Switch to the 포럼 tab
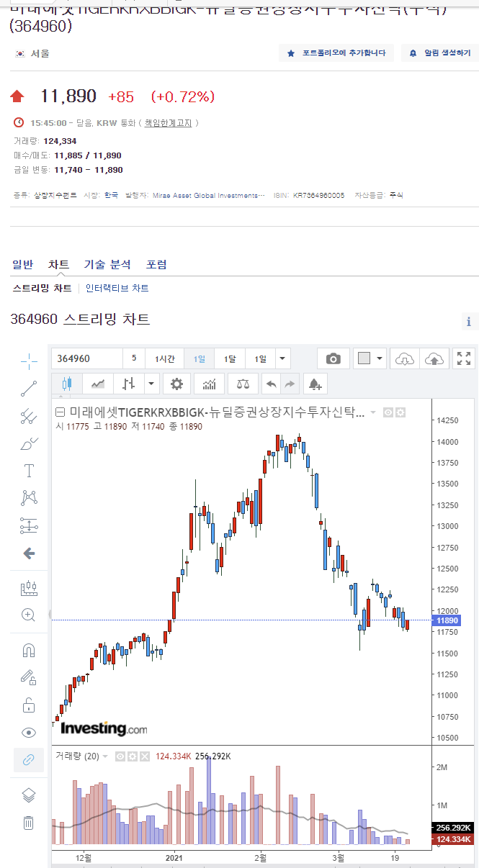The width and height of the screenshot is (479, 868). (x=156, y=265)
